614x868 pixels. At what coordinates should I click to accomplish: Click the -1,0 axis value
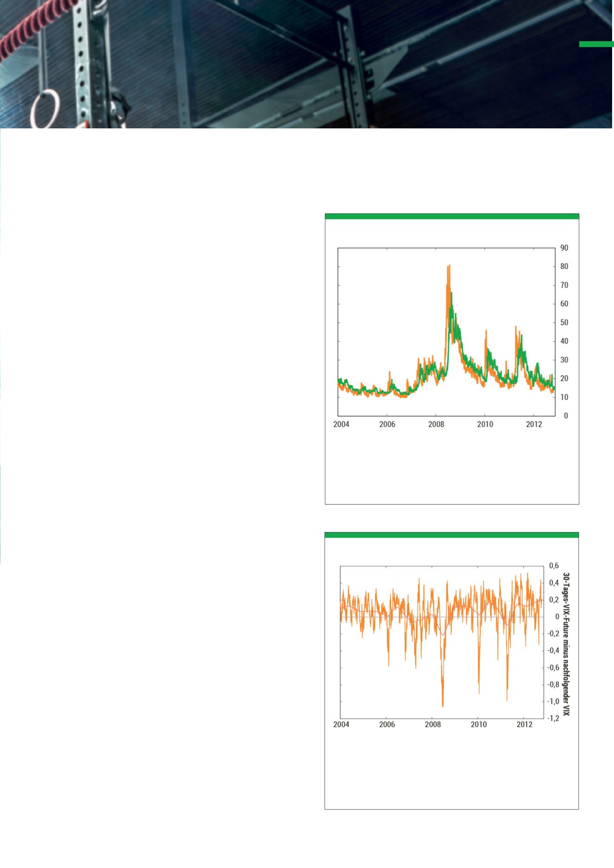point(553,701)
